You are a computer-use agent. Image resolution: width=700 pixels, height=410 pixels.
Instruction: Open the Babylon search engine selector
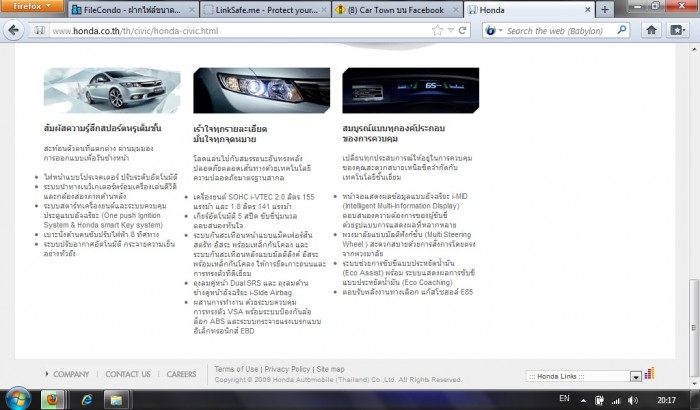point(493,30)
